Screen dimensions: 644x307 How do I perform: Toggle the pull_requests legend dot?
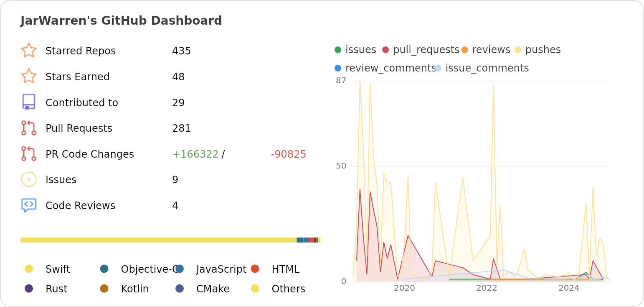[385, 50]
